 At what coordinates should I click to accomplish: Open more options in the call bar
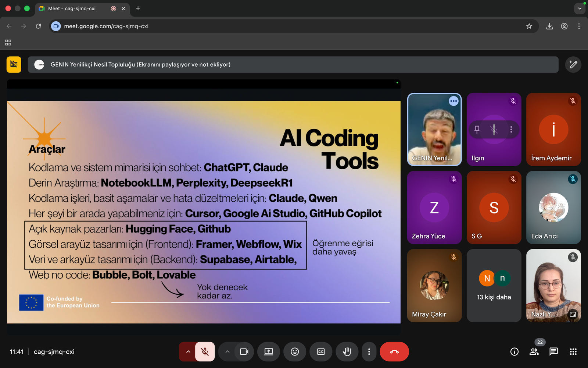pyautogui.click(x=369, y=352)
